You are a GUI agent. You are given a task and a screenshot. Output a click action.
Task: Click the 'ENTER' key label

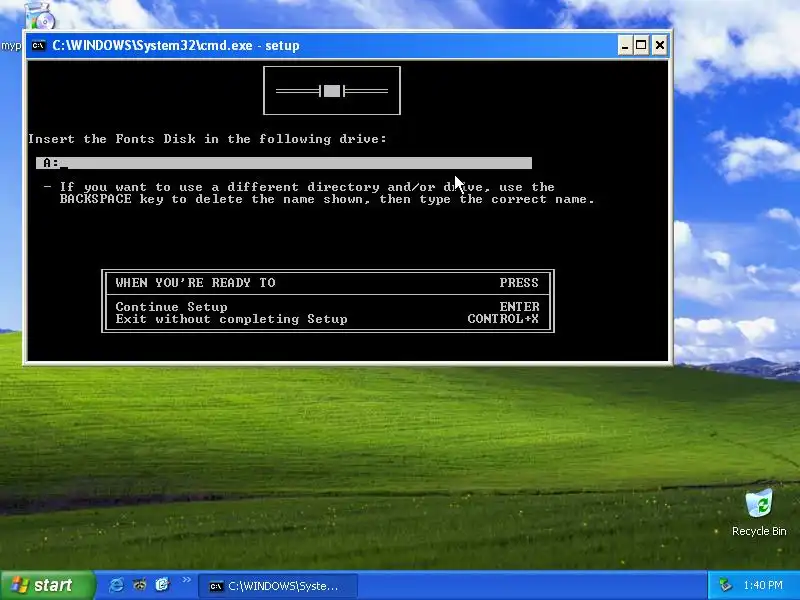point(519,307)
